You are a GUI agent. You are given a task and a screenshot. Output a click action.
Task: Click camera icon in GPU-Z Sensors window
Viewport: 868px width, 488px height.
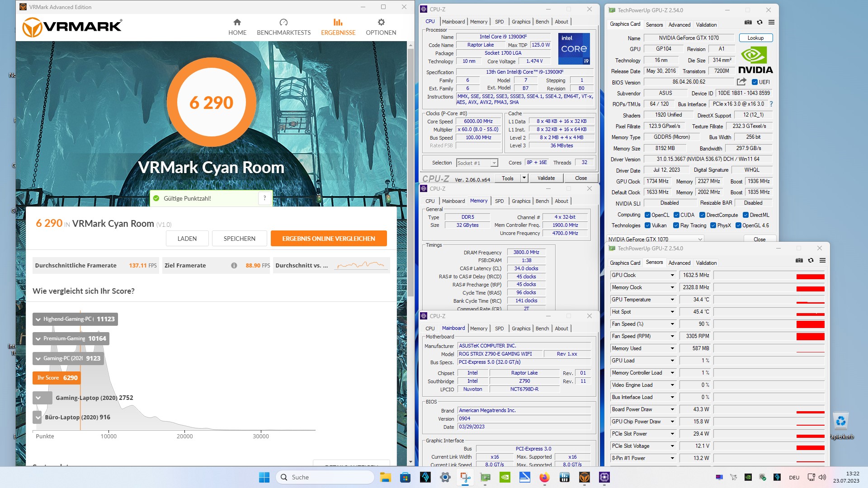[x=799, y=260]
